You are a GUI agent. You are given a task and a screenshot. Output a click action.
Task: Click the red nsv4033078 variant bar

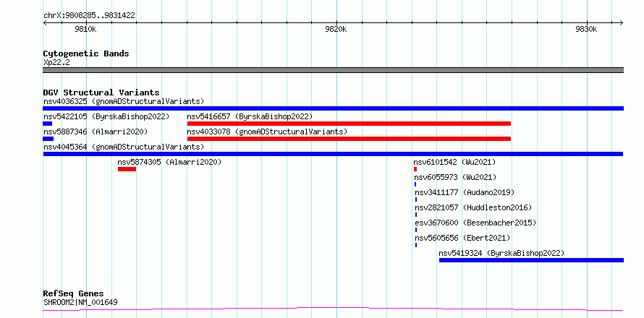tap(349, 139)
